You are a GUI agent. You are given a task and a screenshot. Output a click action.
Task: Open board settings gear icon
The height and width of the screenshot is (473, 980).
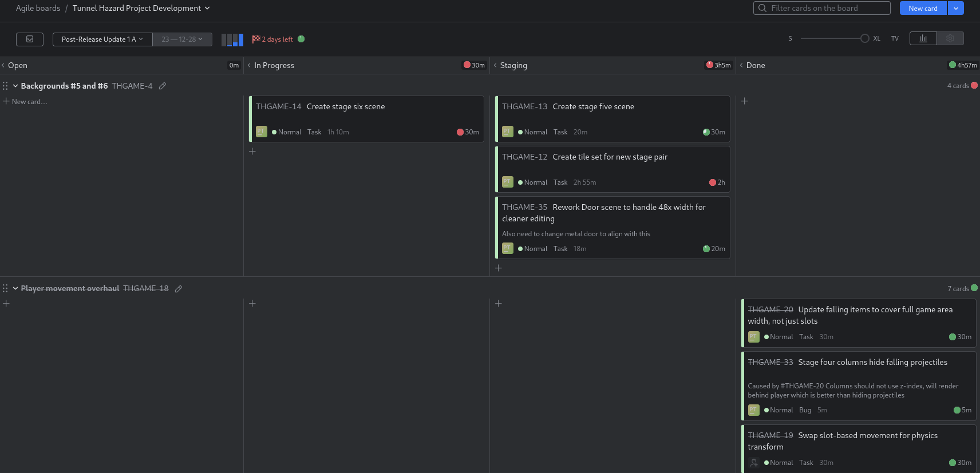click(950, 38)
